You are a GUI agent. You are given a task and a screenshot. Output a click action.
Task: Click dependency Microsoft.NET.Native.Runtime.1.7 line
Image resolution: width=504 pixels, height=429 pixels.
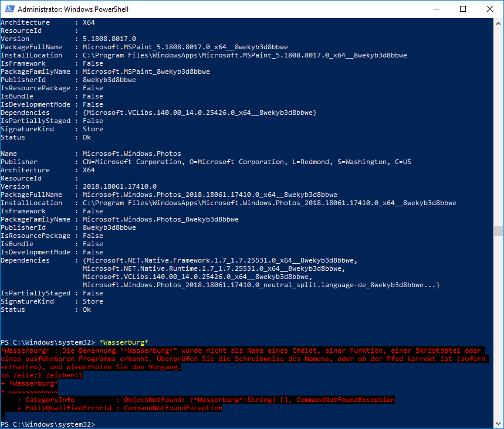pos(214,268)
